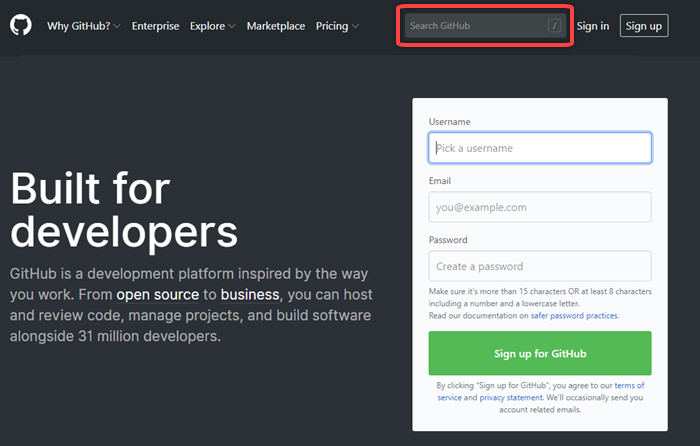Click the GitHub Octocat logo

pos(21,25)
